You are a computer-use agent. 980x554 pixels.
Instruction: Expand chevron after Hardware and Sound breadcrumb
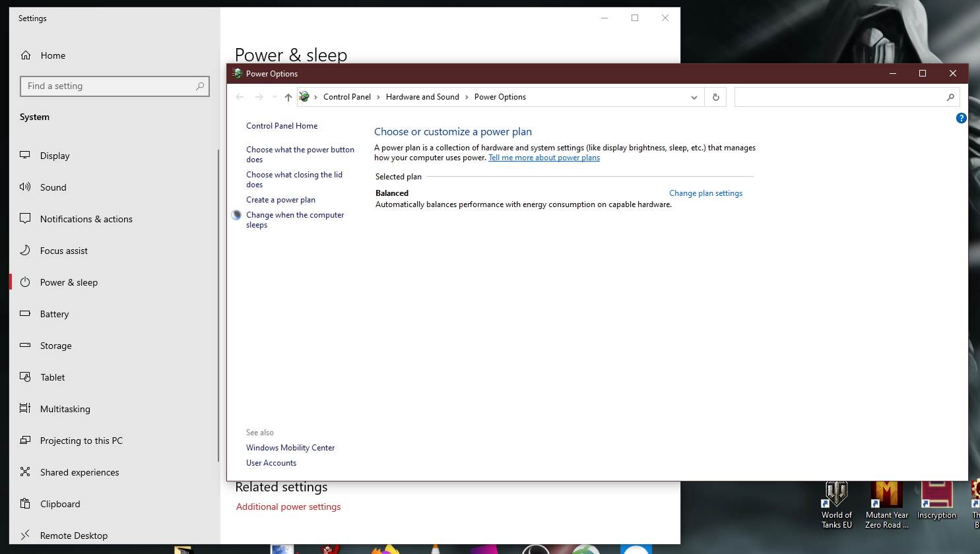pos(467,97)
